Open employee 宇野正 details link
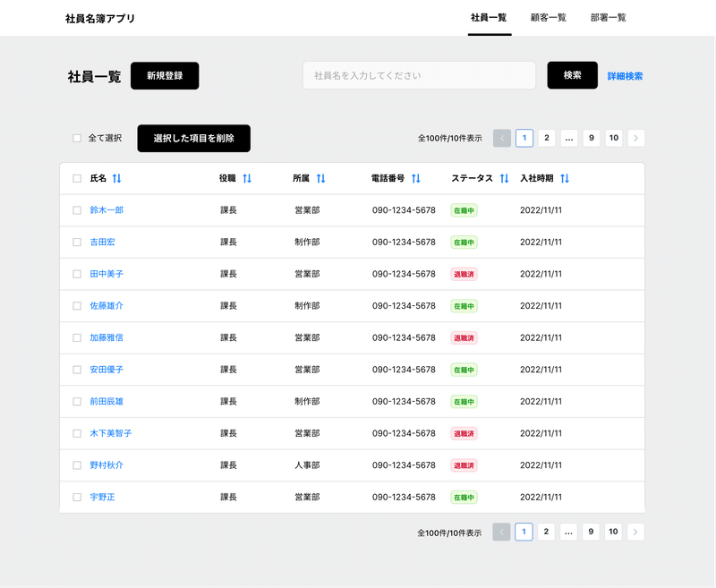This screenshot has height=588, width=716. tap(102, 497)
